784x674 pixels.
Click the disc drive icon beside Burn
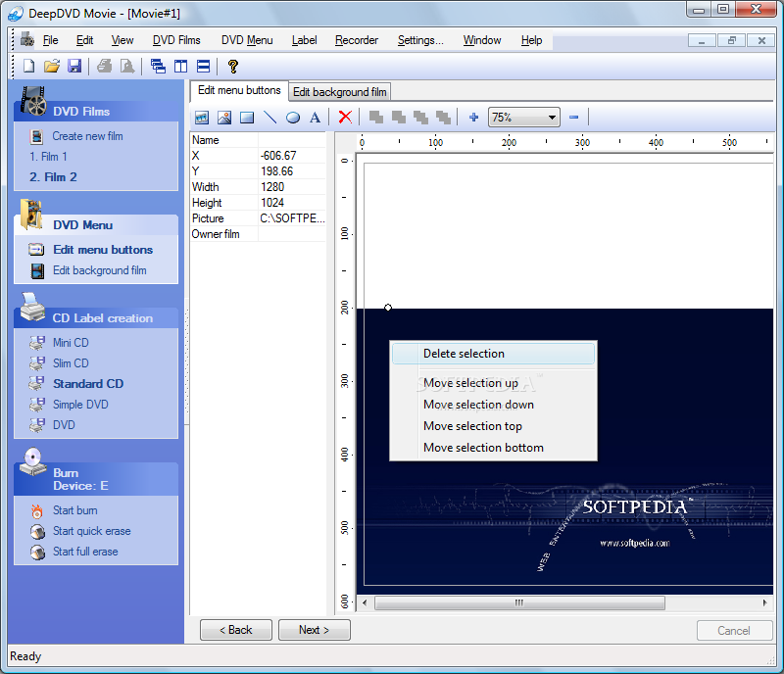[32, 462]
